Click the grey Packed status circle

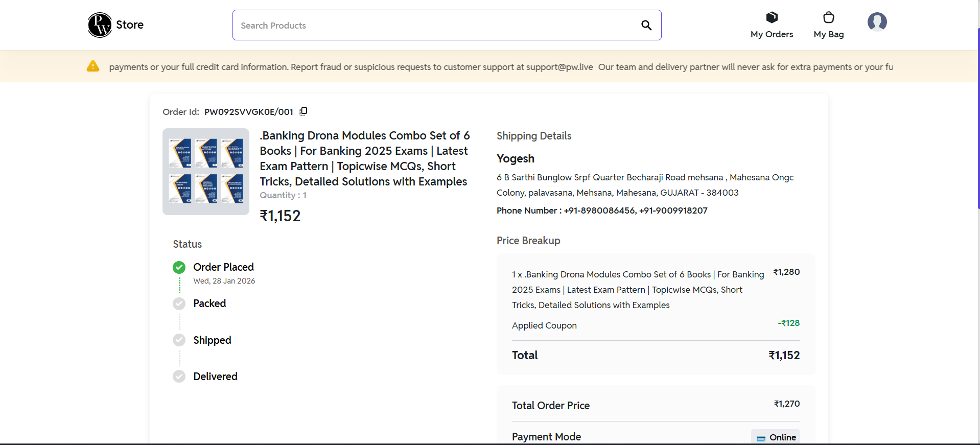click(x=179, y=304)
